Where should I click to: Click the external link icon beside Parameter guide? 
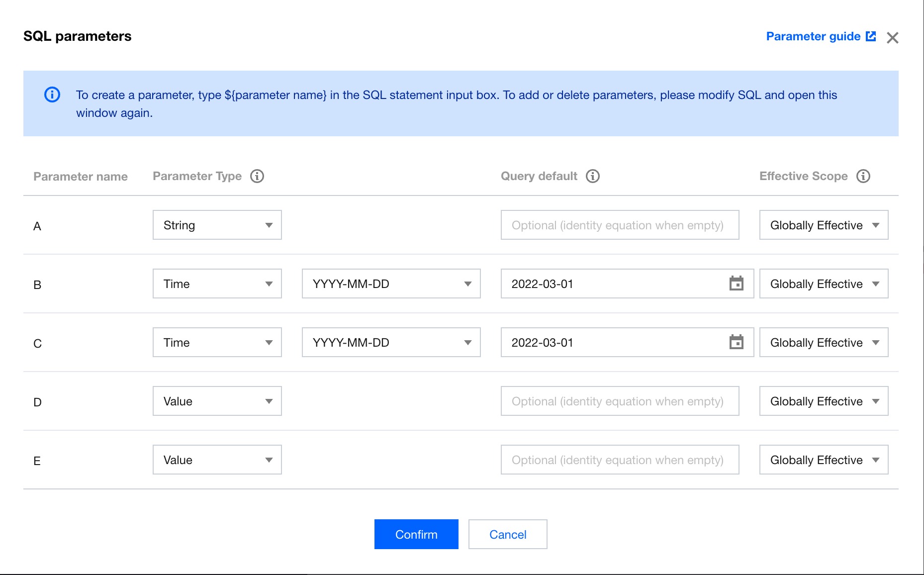(x=871, y=36)
